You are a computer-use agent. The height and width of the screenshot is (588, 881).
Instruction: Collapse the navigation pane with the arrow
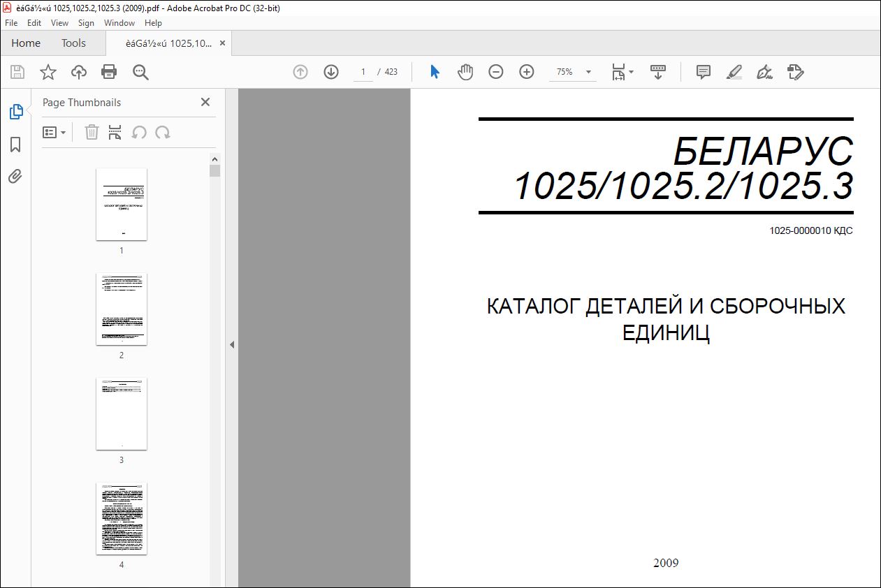(x=232, y=344)
